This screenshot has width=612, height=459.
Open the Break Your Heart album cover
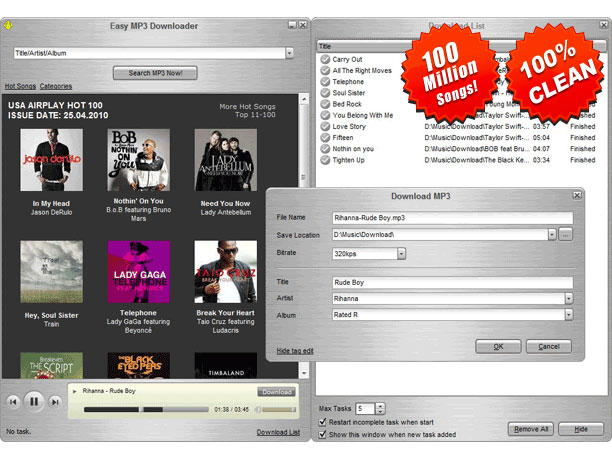226,272
